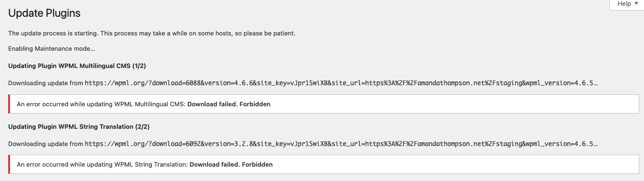Click the WPML String Translation error notice

coord(324,164)
